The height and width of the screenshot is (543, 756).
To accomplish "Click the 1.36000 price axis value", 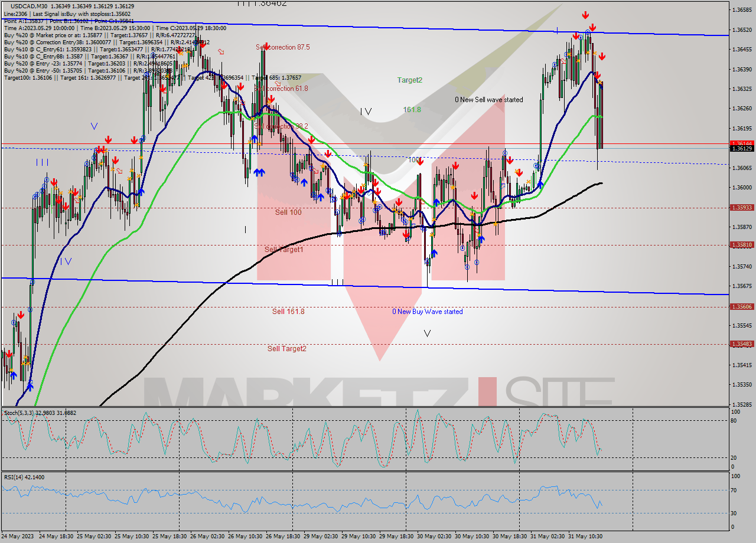I will coord(741,188).
